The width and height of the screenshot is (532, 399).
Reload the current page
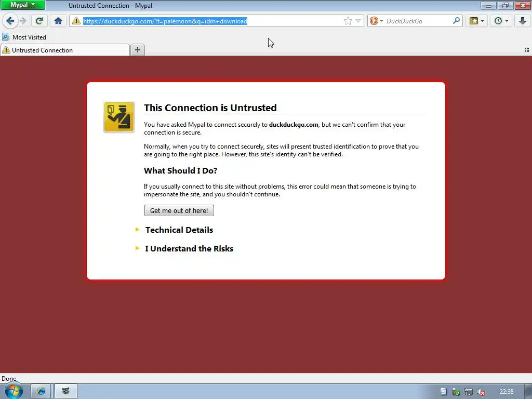click(x=39, y=21)
